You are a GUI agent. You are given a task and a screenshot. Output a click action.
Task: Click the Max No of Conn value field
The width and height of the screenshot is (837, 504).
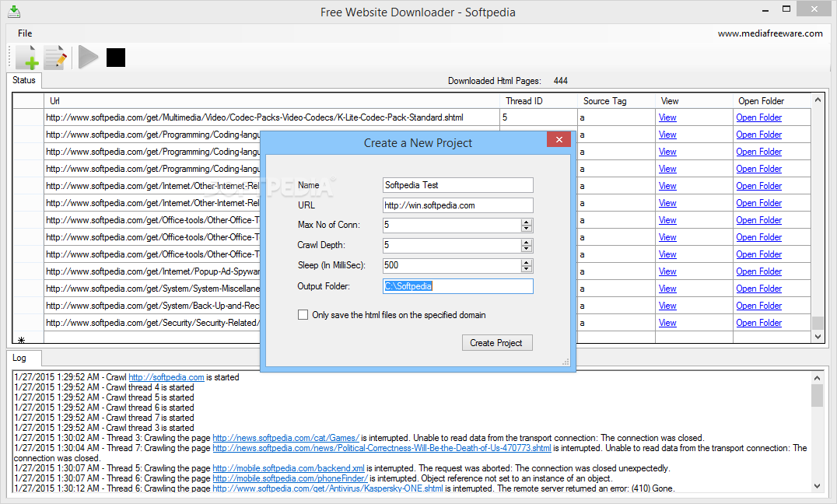(x=452, y=225)
